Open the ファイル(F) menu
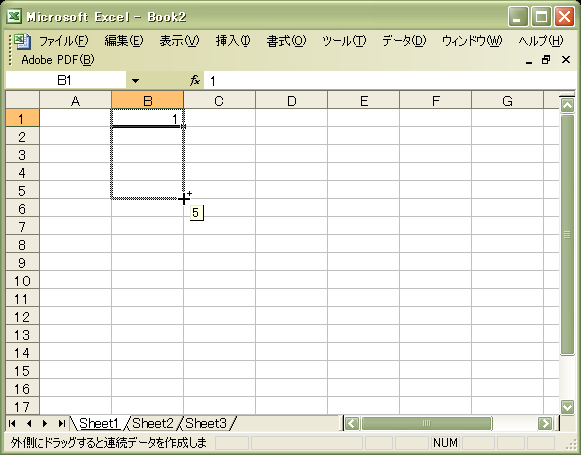Image resolution: width=581 pixels, height=455 pixels. pos(64,41)
